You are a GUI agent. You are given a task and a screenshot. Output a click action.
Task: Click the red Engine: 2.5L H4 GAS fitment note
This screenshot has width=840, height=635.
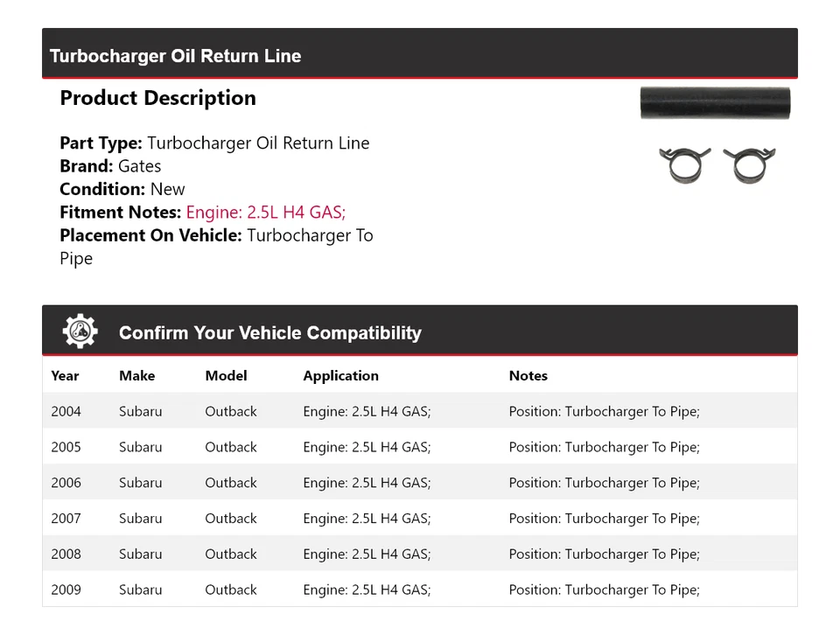[265, 212]
